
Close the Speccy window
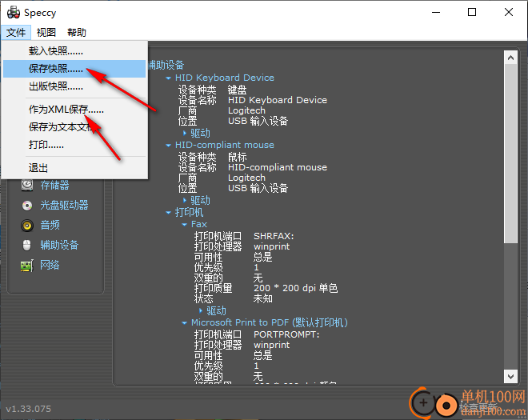coord(509,13)
